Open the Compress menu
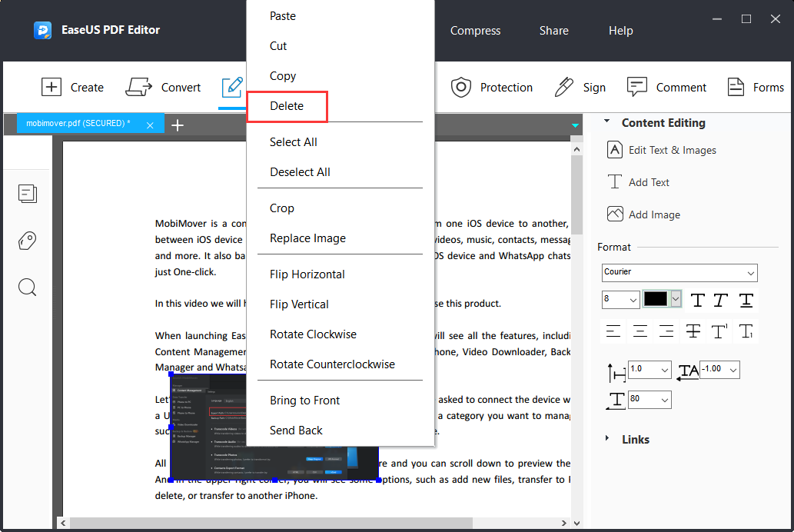 [475, 31]
